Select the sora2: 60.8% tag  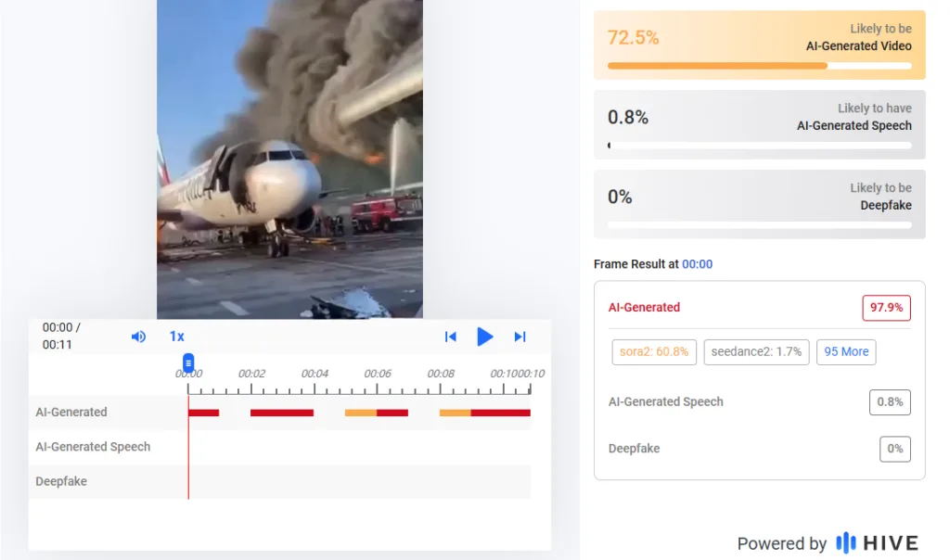click(654, 351)
